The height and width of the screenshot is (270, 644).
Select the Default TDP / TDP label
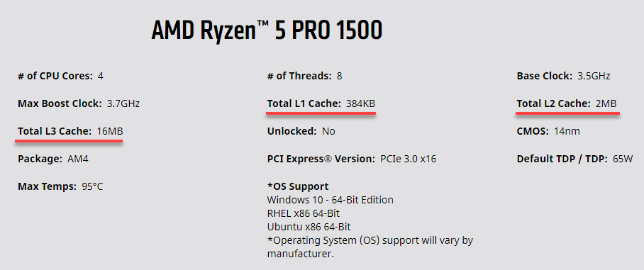pos(562,159)
